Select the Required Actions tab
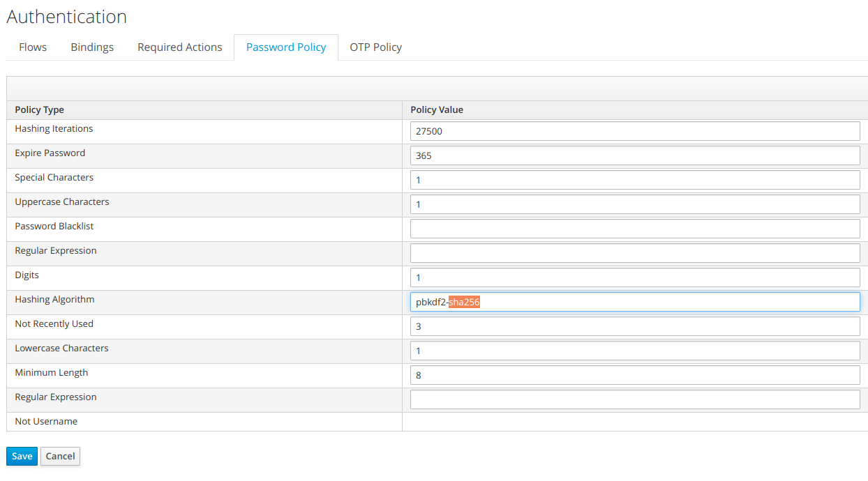 click(179, 47)
